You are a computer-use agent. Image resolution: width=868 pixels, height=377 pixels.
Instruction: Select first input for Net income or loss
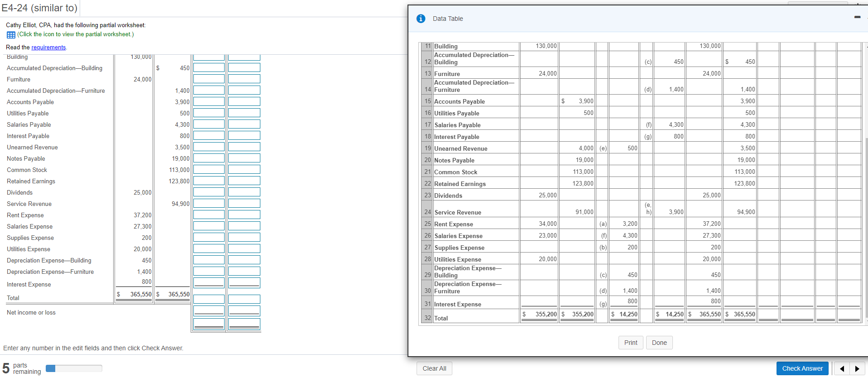pos(209,310)
